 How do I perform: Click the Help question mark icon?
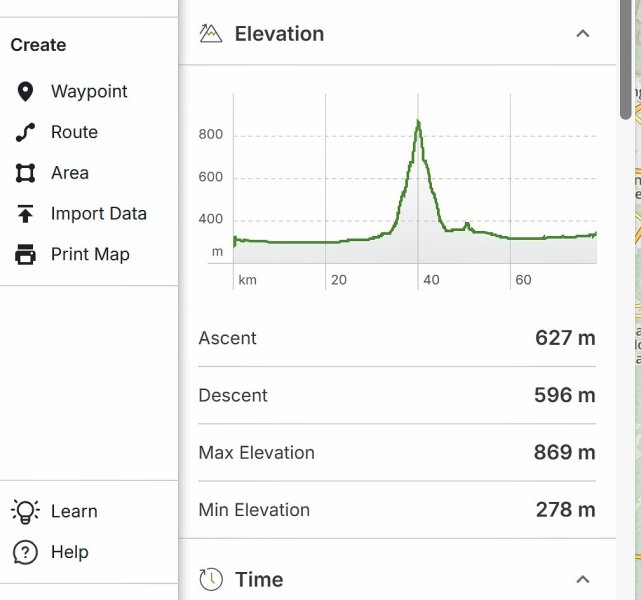tap(25, 552)
